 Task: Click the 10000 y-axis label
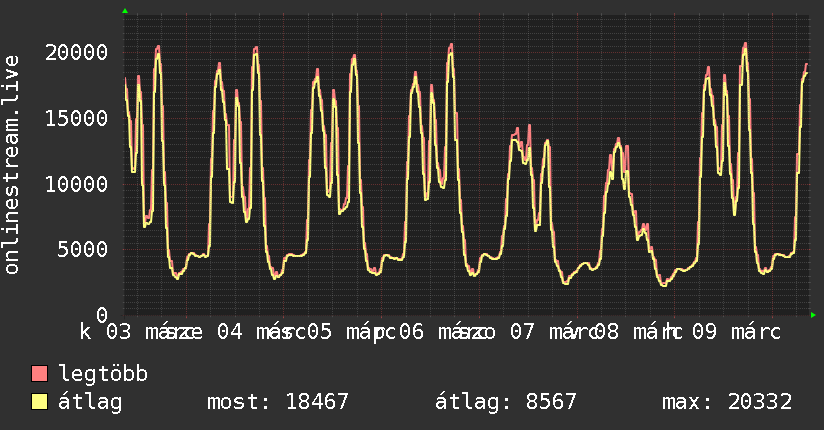pos(77,184)
